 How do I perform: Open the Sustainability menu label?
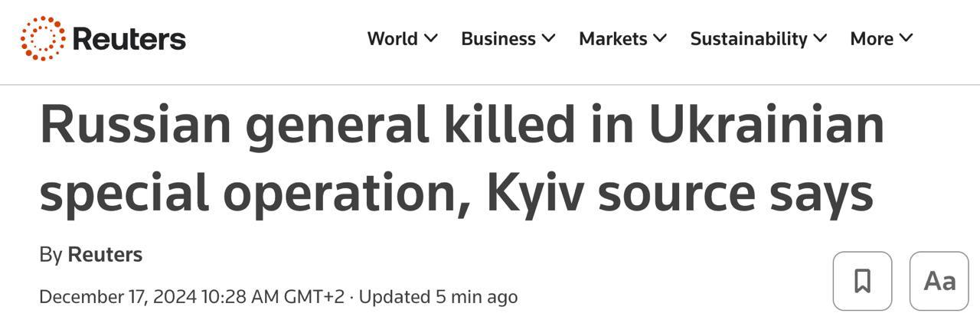[x=749, y=38]
